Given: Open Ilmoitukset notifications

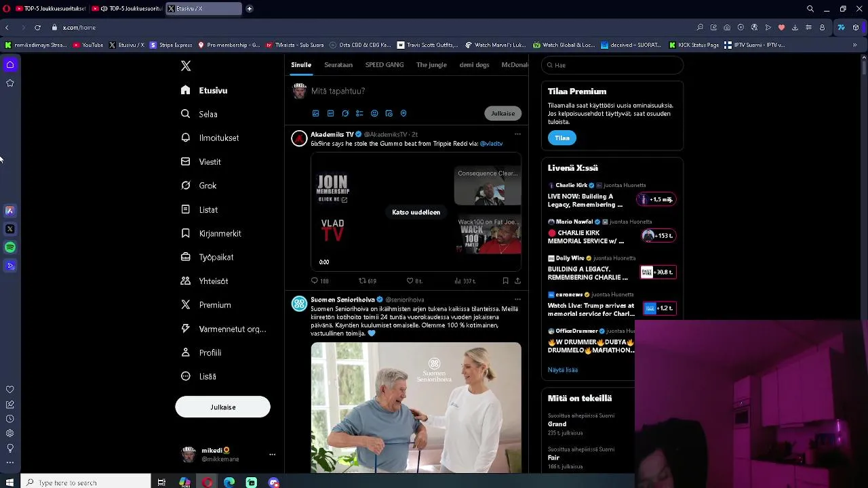Looking at the screenshot, I should point(210,138).
